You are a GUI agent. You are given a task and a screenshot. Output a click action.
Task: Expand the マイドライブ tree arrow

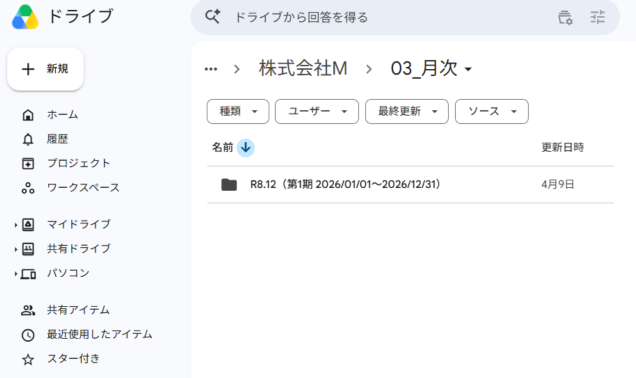pos(15,225)
